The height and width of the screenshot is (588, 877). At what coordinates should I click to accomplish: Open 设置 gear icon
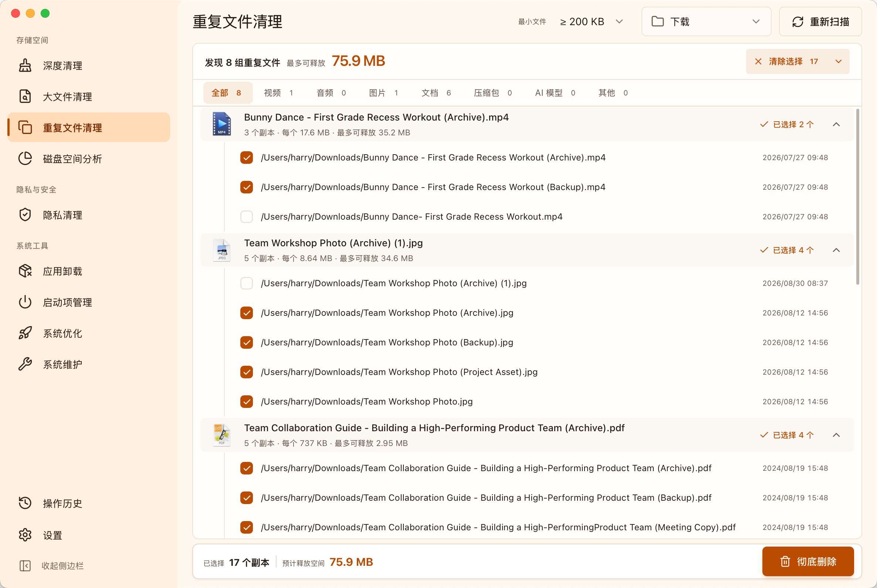click(25, 535)
